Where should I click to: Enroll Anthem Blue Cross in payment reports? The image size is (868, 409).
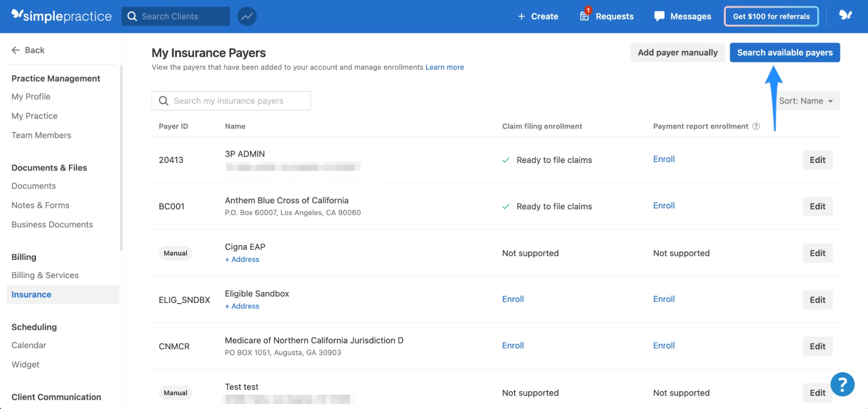[x=664, y=206]
